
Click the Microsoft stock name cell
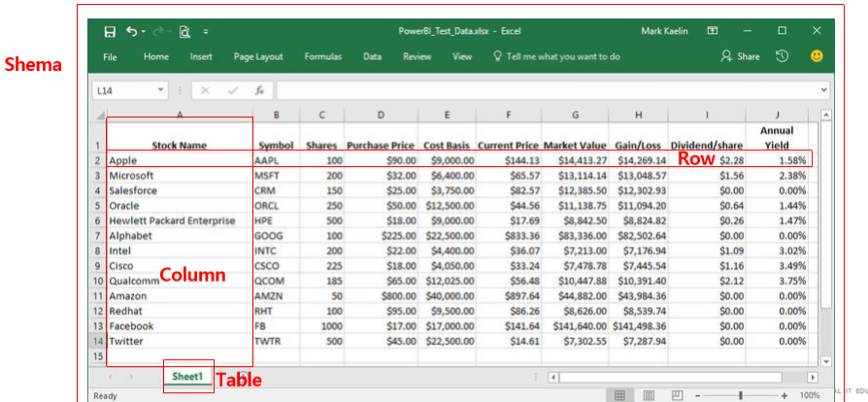[180, 176]
